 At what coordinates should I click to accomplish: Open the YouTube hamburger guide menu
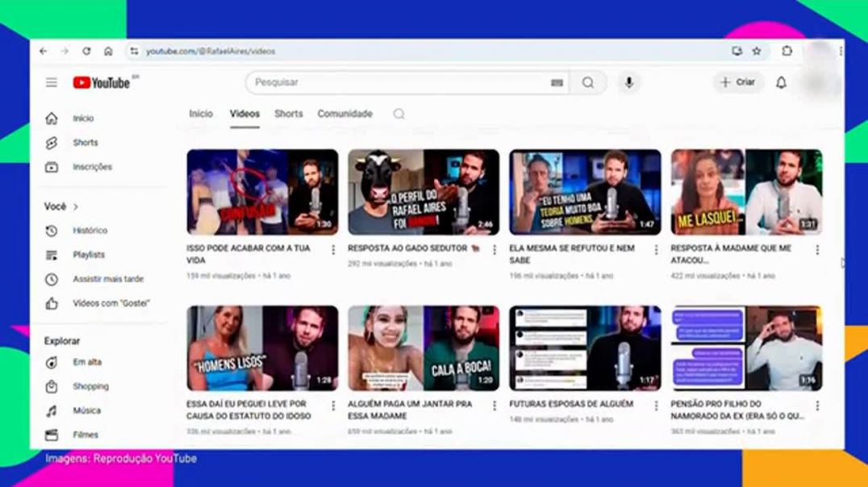tap(52, 82)
